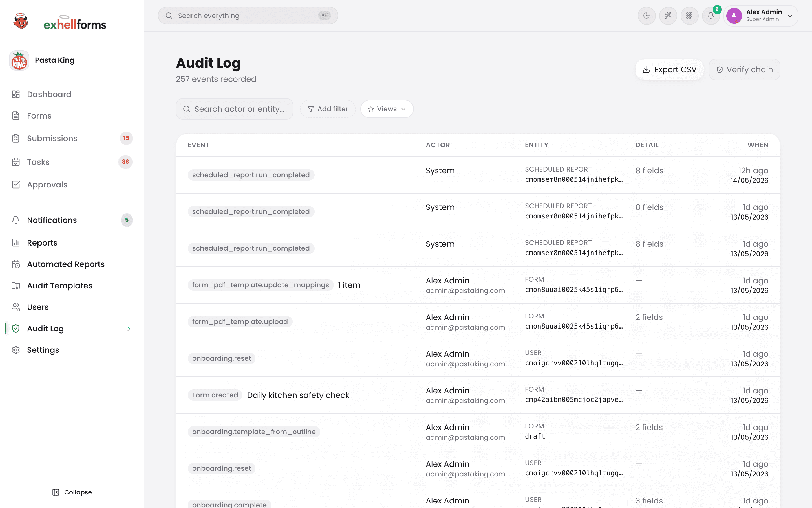Toggle dark mode moon icon

click(x=646, y=16)
